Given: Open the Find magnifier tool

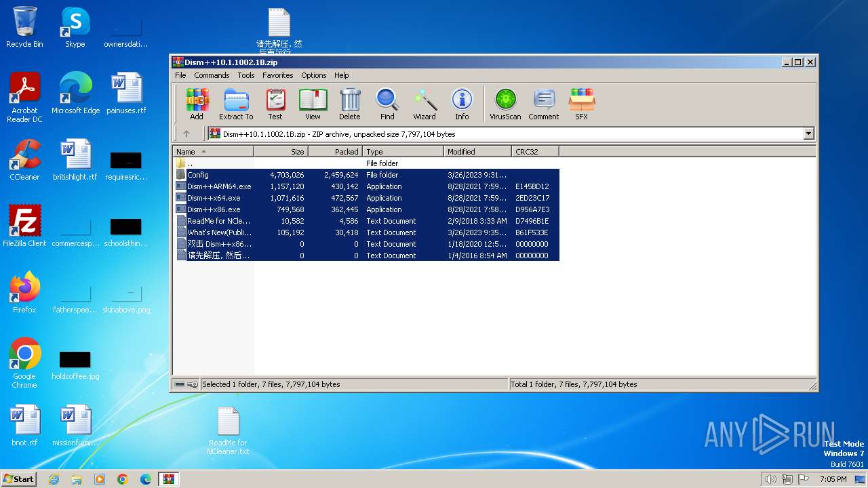Looking at the screenshot, I should point(387,104).
